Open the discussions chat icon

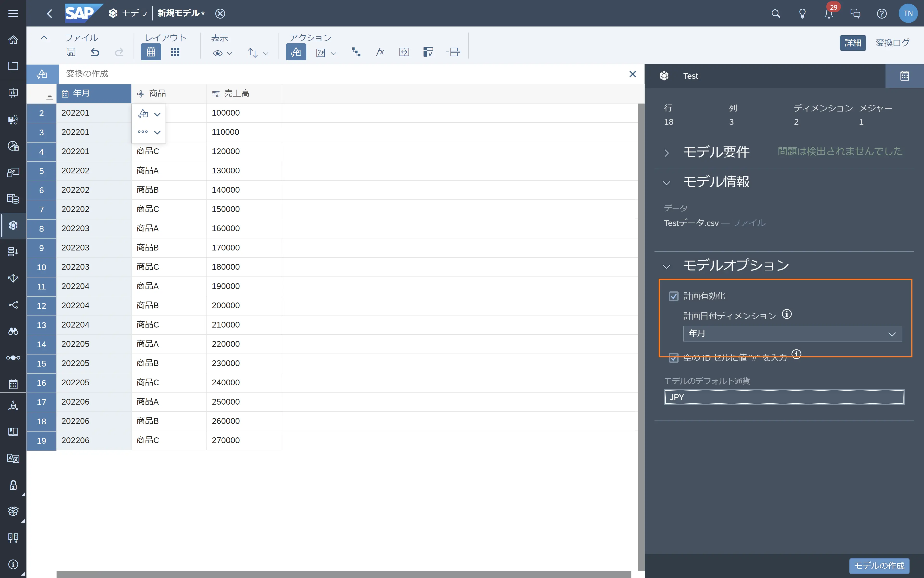855,14
